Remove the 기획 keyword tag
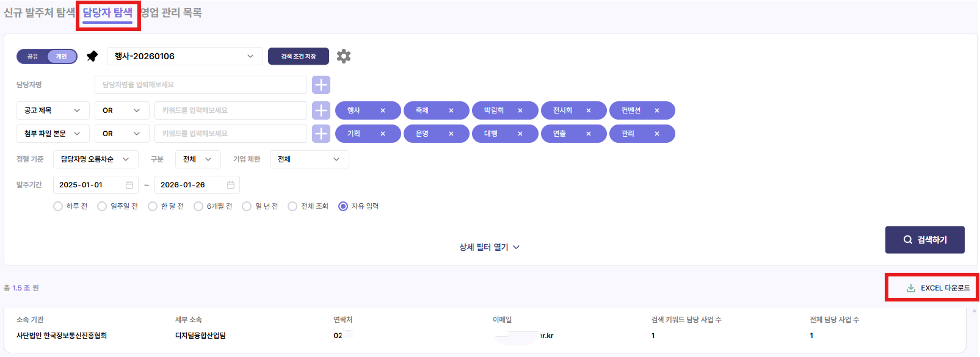Screen dimensions: 980x357 383,134
